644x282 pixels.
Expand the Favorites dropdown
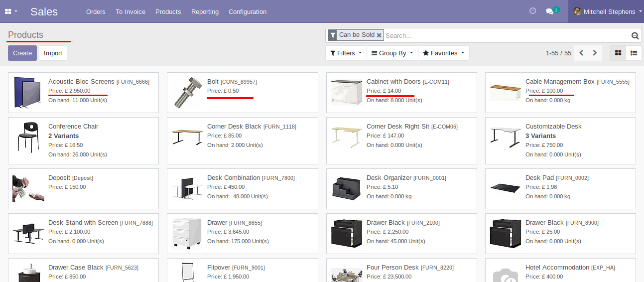click(444, 53)
